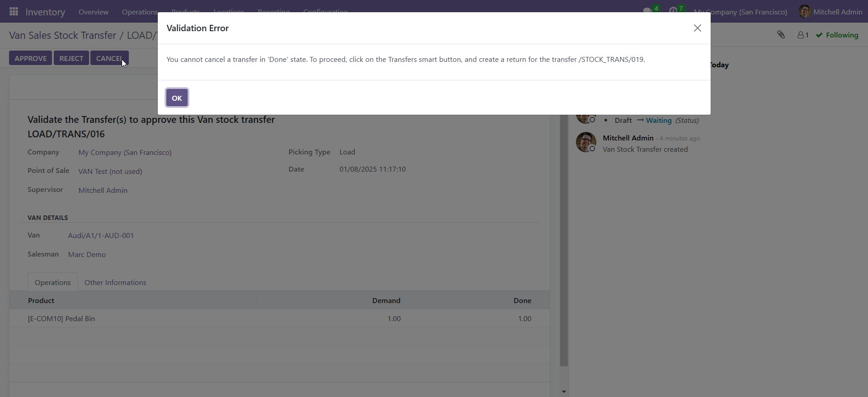The width and height of the screenshot is (868, 397).
Task: Click Mitchell Admin avatar in top bar
Action: coord(804,12)
